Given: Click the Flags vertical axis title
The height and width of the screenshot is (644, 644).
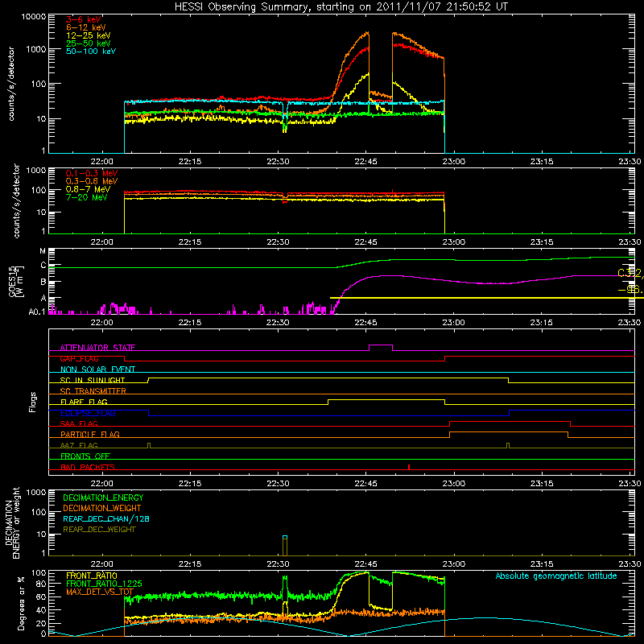Looking at the screenshot, I should coord(33,402).
